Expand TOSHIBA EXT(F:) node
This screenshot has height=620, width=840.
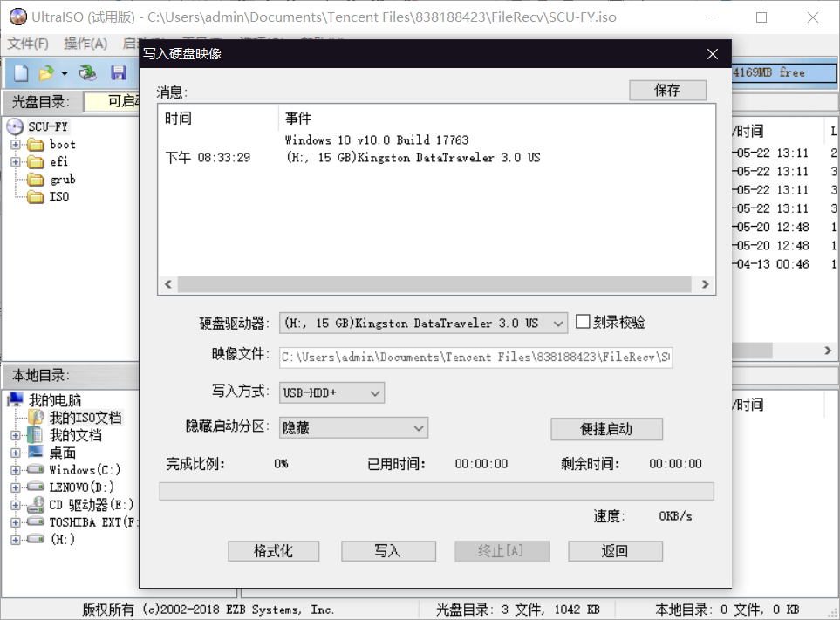pos(15,522)
